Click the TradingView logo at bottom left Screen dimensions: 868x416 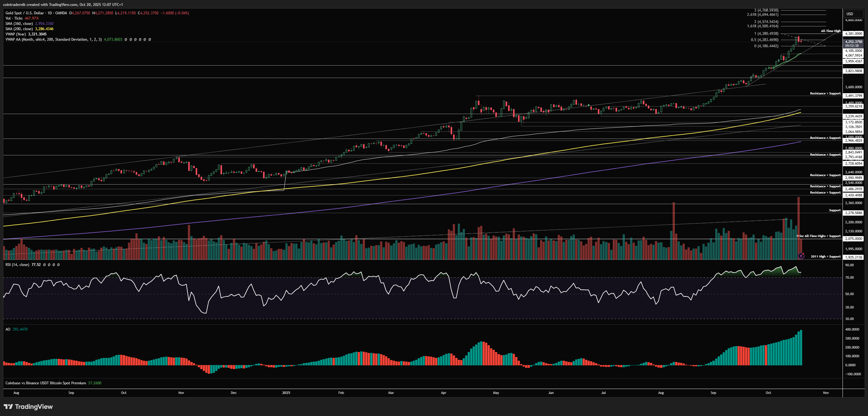(28, 407)
